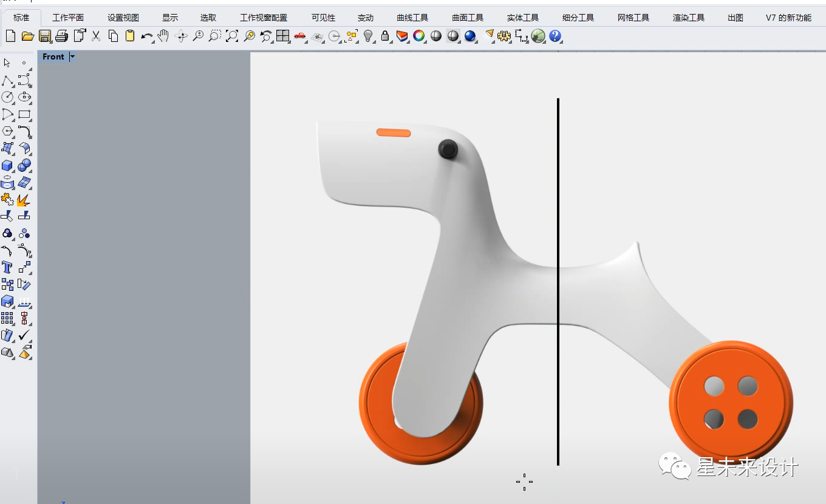Viewport: 826px width, 504px height.
Task: Choose the Box solid tool
Action: tap(7, 165)
